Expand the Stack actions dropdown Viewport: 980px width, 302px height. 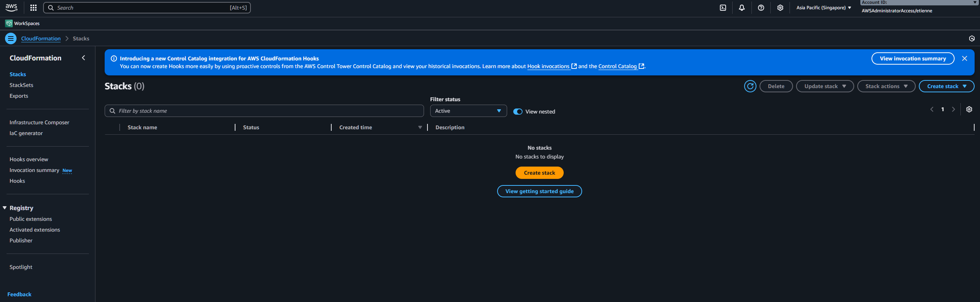[x=886, y=86]
